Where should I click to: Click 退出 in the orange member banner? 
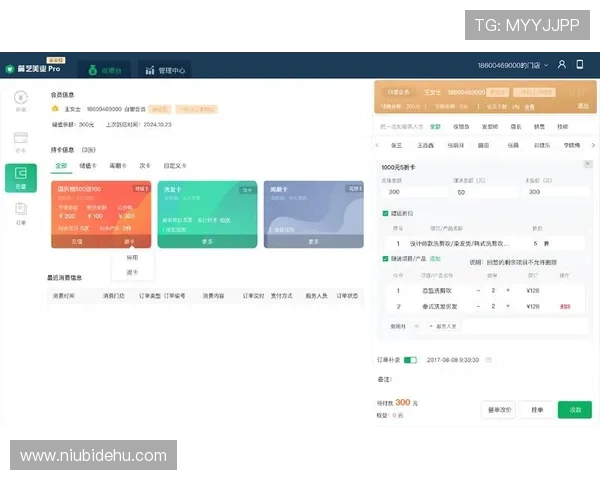(x=583, y=106)
